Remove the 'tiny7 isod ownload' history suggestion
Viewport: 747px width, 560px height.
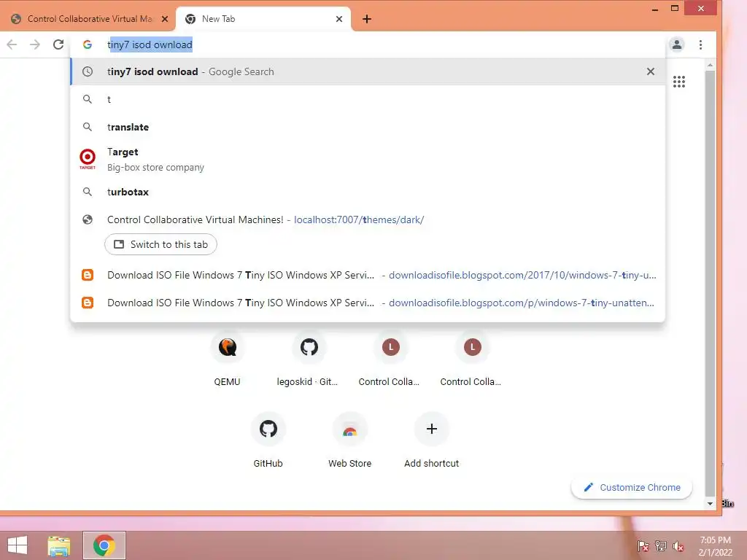[650, 71]
